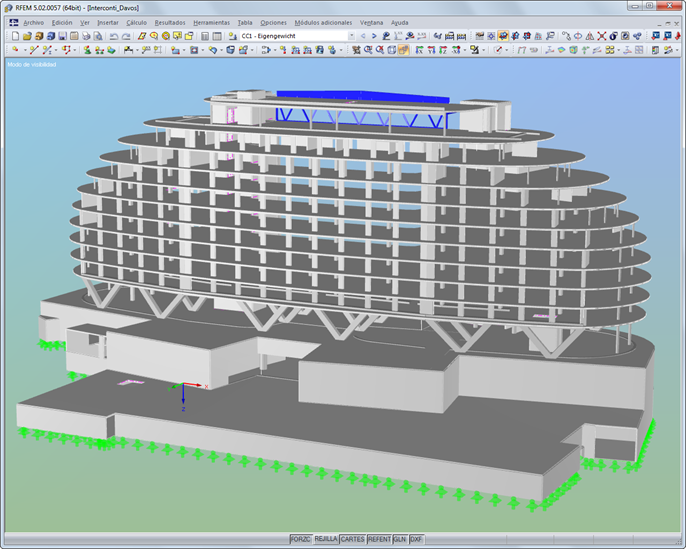Create a new model with New icon
Screen dimensions: 686x549
coord(15,36)
